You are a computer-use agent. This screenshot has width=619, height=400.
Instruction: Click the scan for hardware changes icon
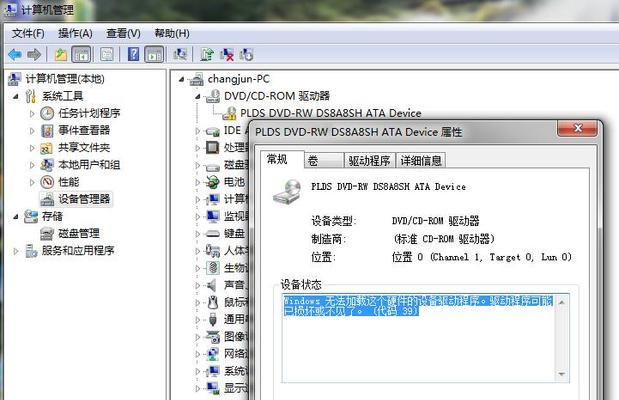tap(180, 54)
